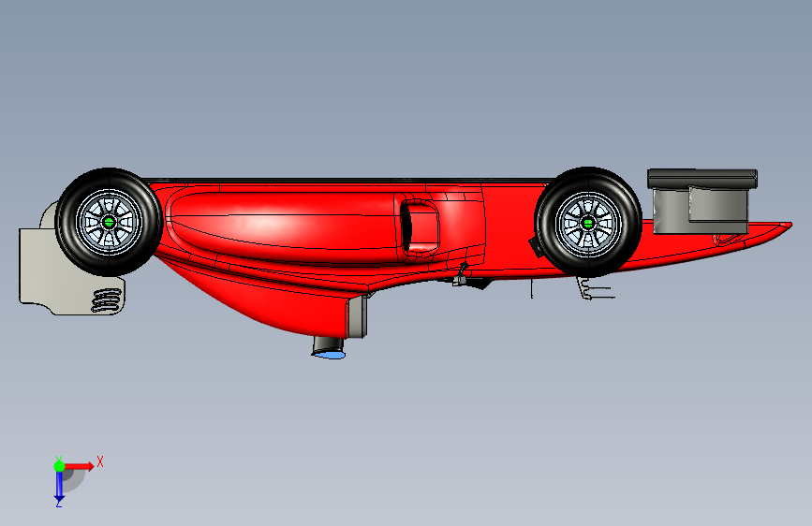812x526 pixels.
Task: Select the dark grey wing assembly at the right end
Action: coord(701,201)
